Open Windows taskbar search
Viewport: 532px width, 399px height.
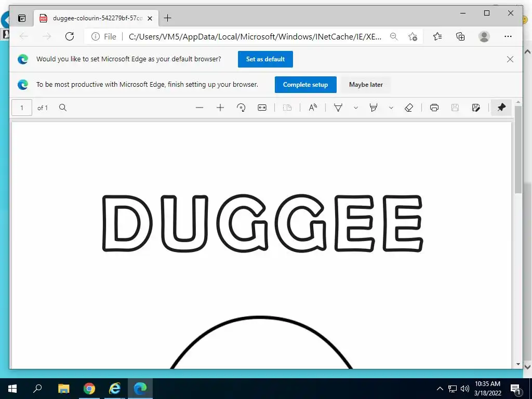[x=37, y=389]
